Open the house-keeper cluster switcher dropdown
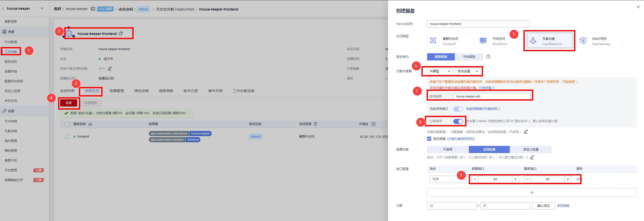 42,8
